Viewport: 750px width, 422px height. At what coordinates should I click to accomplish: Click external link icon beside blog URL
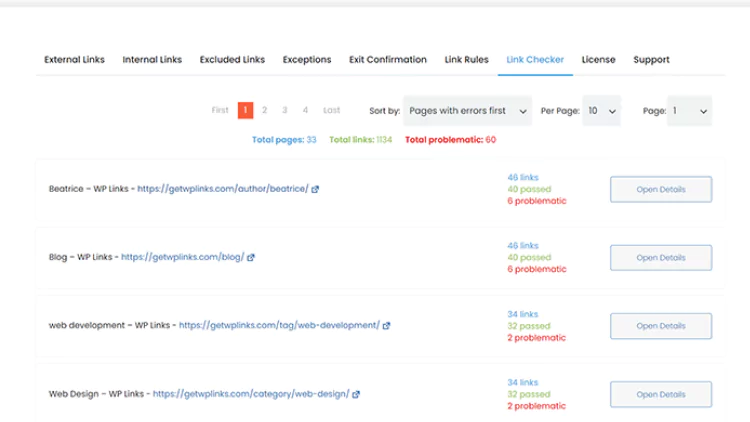tap(251, 257)
